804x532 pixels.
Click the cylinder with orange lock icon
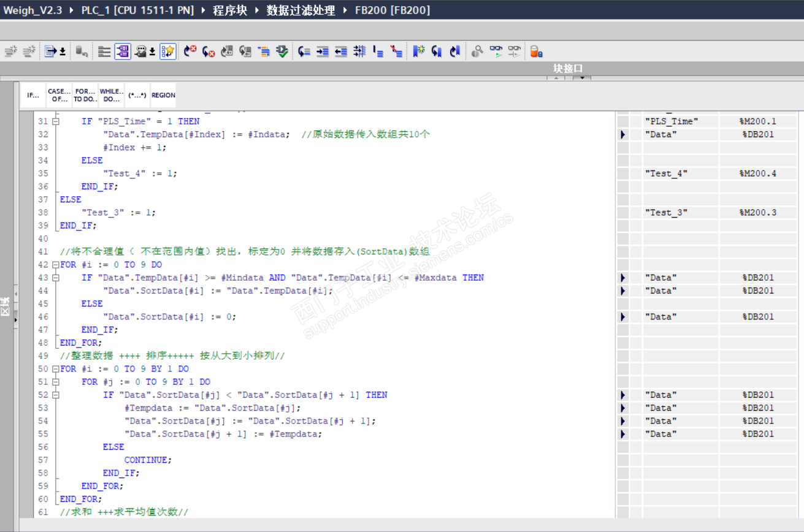536,51
